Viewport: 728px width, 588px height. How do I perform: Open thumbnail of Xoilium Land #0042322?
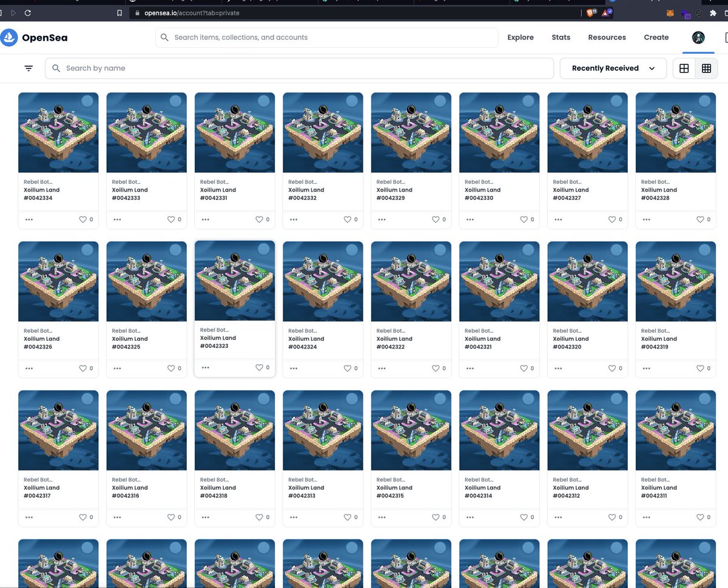pyautogui.click(x=411, y=281)
